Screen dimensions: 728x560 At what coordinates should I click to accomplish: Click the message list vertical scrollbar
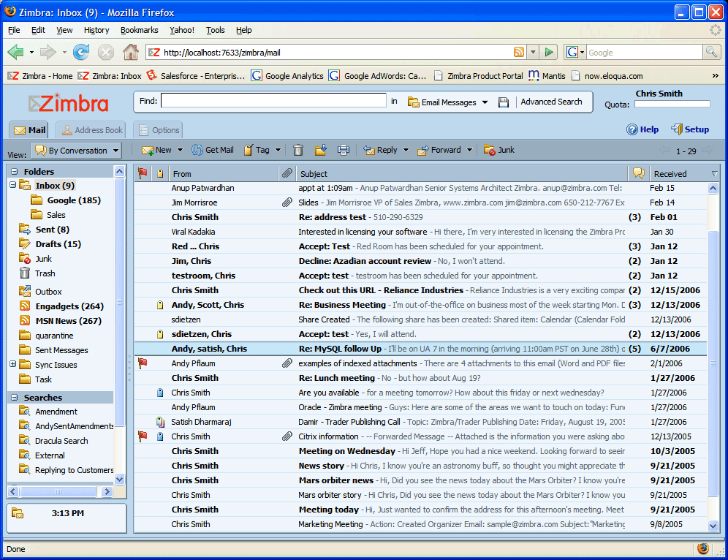714,329
